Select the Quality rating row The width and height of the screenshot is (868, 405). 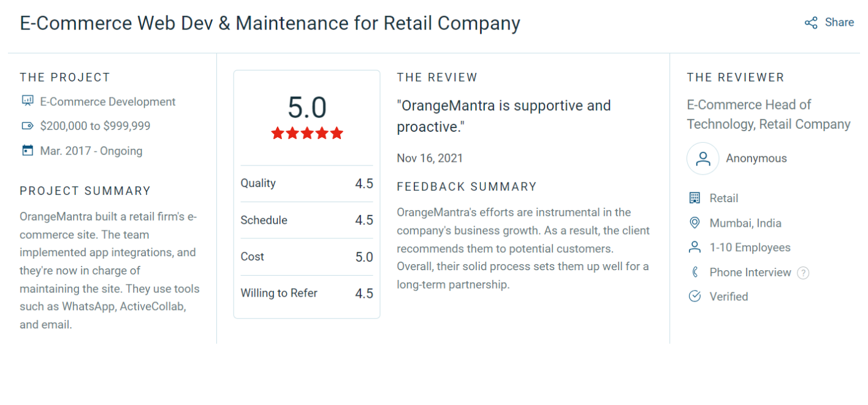tap(306, 183)
